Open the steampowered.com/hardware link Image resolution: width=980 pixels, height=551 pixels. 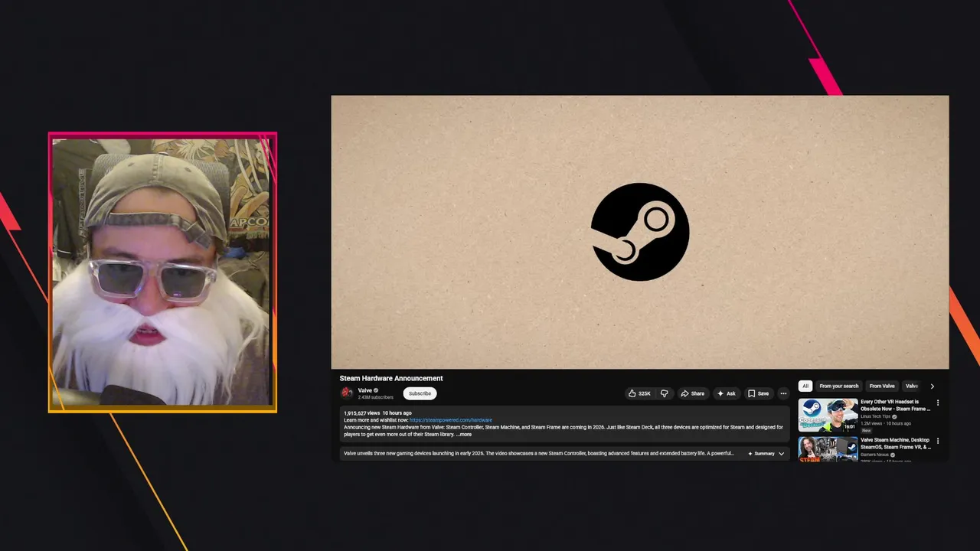tap(451, 420)
